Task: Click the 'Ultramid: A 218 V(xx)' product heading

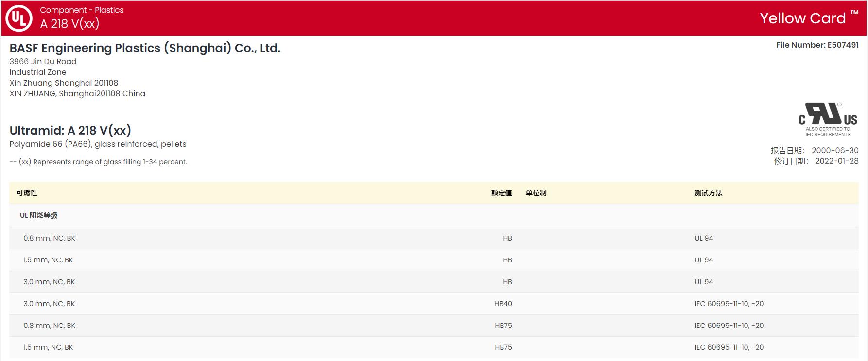Action: [70, 131]
